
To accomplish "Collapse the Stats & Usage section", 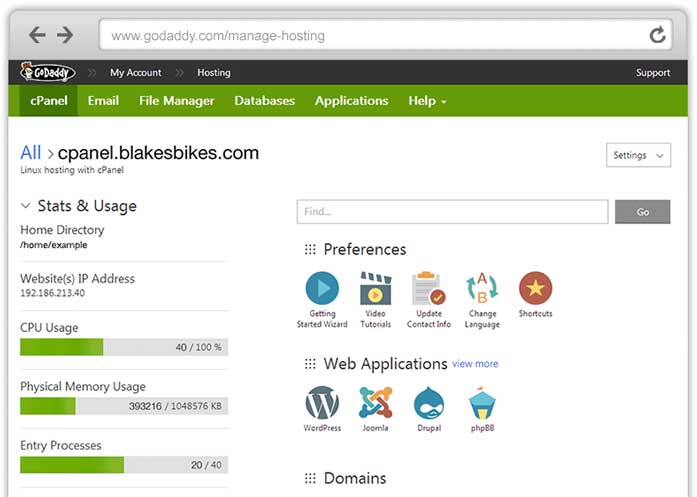I will [x=26, y=206].
